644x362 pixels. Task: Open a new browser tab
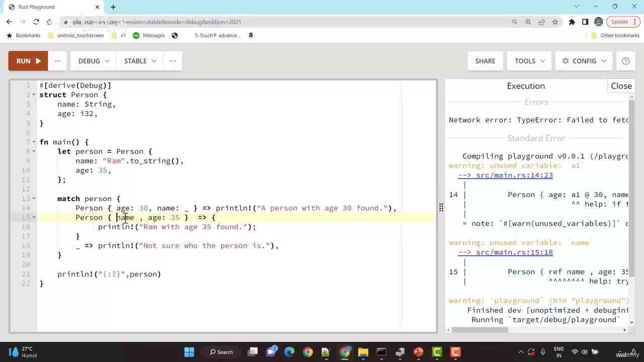[x=113, y=7]
